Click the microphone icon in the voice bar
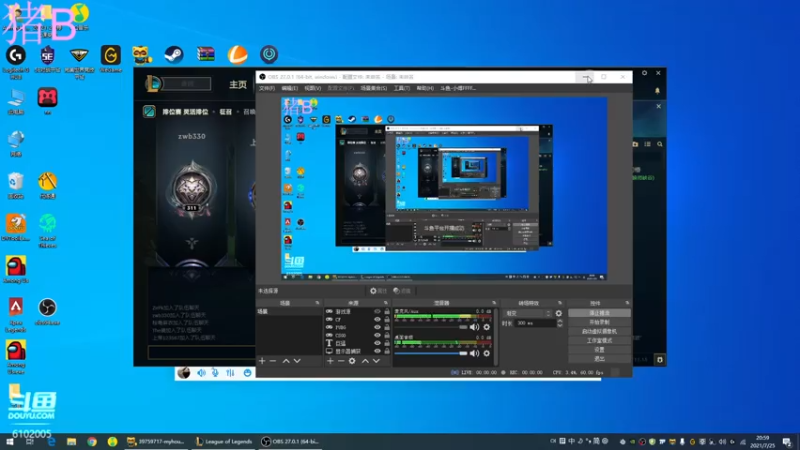 tap(215, 373)
